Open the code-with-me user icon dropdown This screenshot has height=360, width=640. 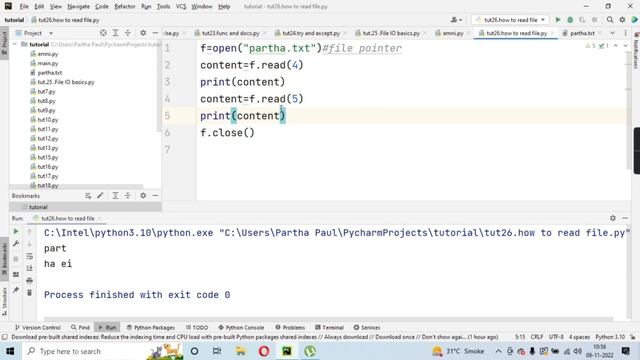point(456,20)
